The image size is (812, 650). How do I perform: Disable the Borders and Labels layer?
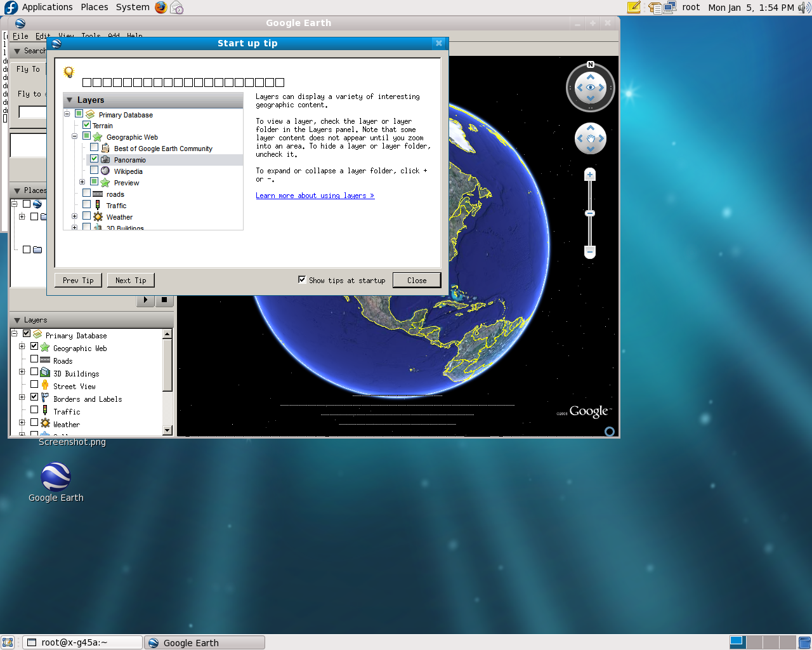pos(34,397)
